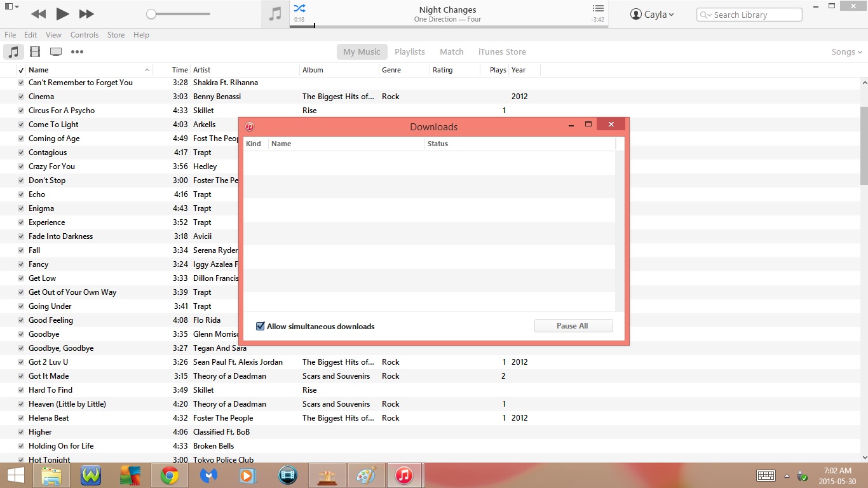Switch to the Playlists tab

coord(410,52)
